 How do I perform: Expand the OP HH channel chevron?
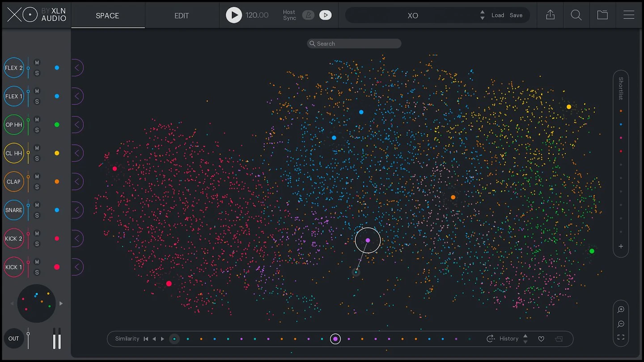pos(77,125)
